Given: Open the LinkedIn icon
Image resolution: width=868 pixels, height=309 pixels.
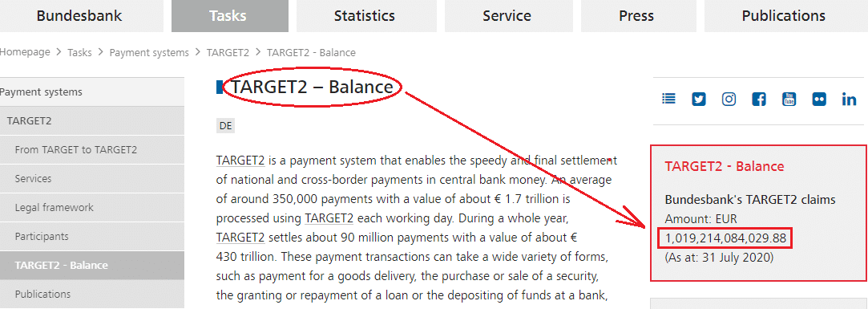Looking at the screenshot, I should point(850,100).
